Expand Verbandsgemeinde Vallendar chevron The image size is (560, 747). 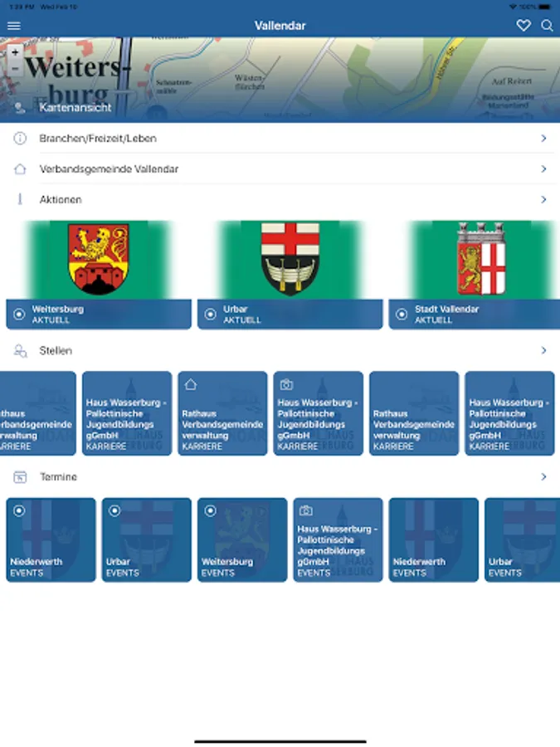(543, 169)
